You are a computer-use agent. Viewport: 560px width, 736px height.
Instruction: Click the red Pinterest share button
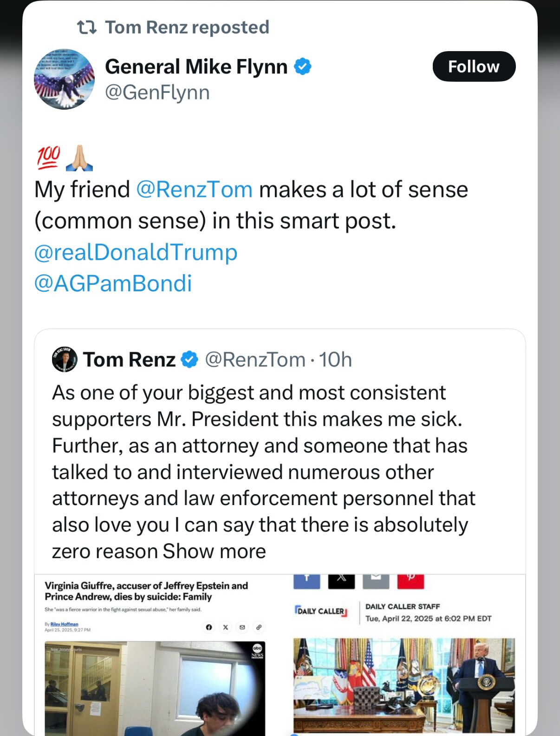410,580
